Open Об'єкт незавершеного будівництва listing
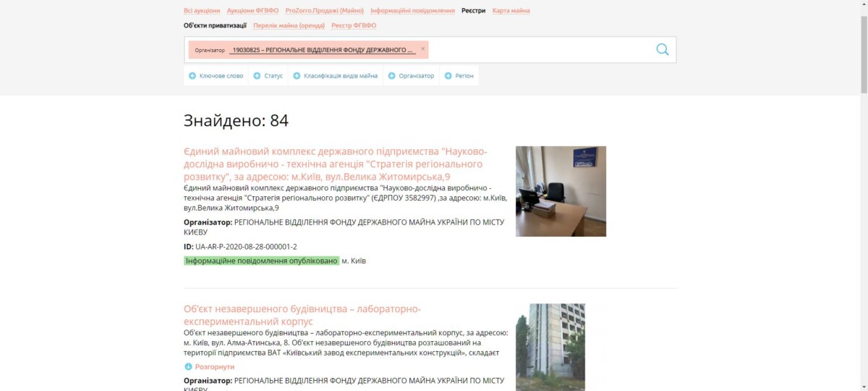This screenshot has width=868, height=391. coord(302,315)
